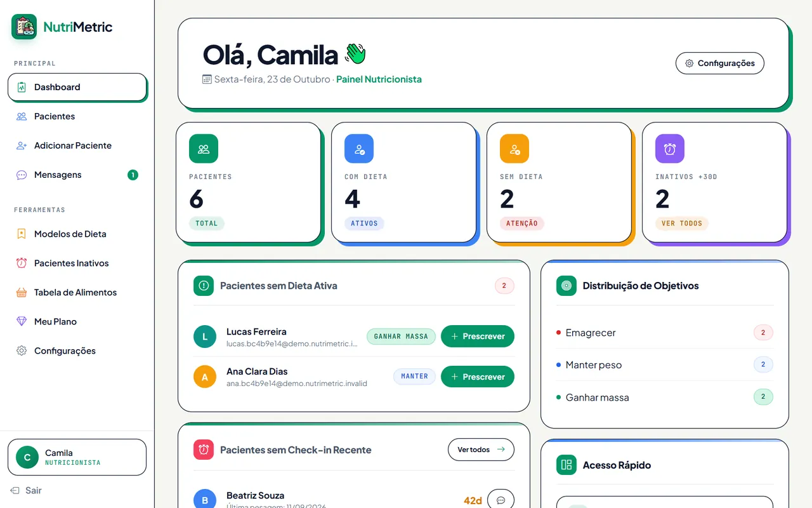Click the Modelos de Dieta bookmark icon
The height and width of the screenshot is (508, 812).
click(x=22, y=234)
